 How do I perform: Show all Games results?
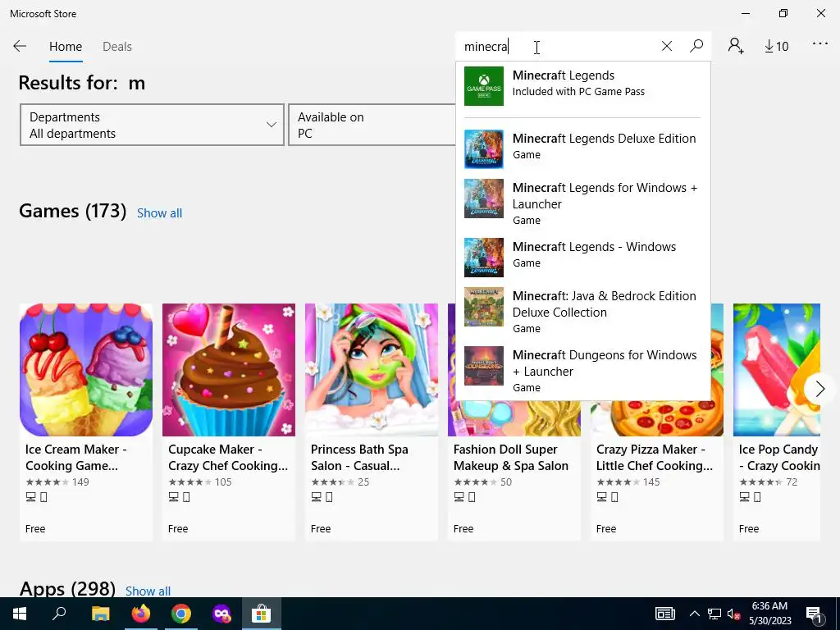(x=159, y=213)
